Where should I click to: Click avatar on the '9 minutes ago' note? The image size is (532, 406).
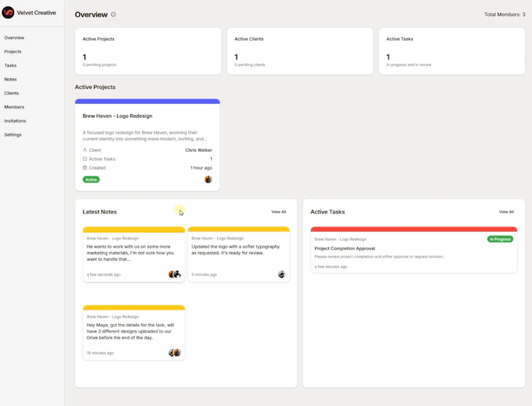tap(281, 274)
